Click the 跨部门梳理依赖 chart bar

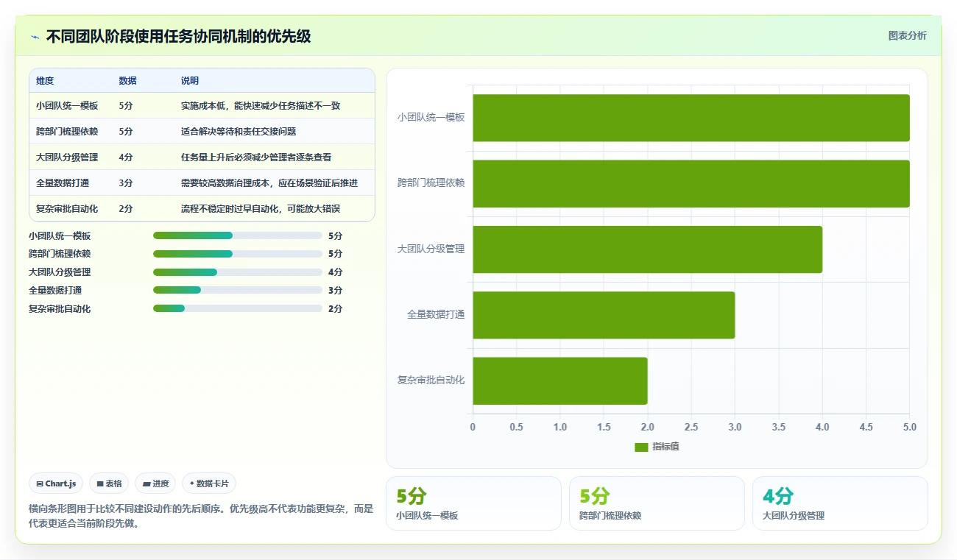(x=691, y=183)
